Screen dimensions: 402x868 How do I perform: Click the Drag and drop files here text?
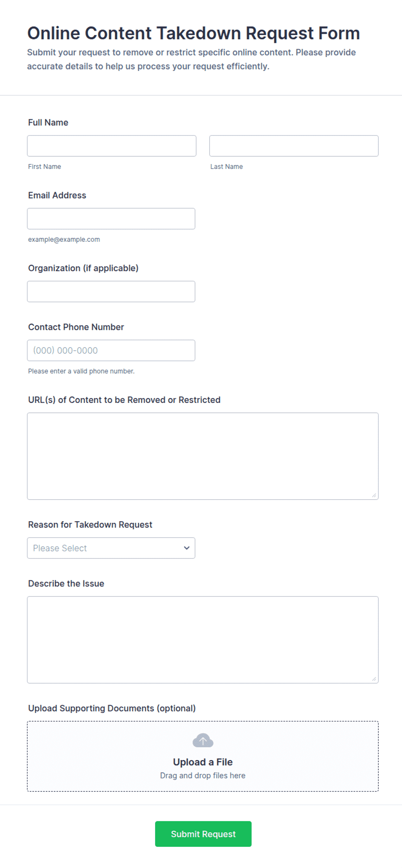coord(203,776)
